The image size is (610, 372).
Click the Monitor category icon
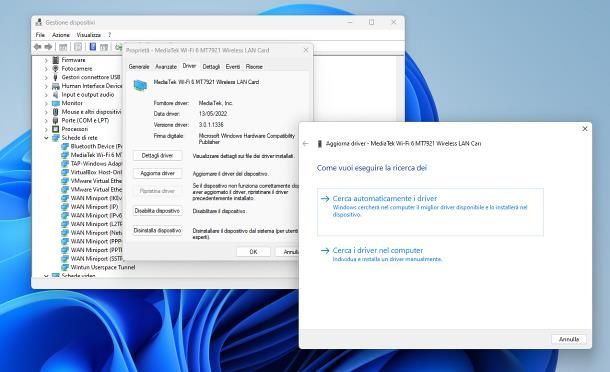pos(56,103)
